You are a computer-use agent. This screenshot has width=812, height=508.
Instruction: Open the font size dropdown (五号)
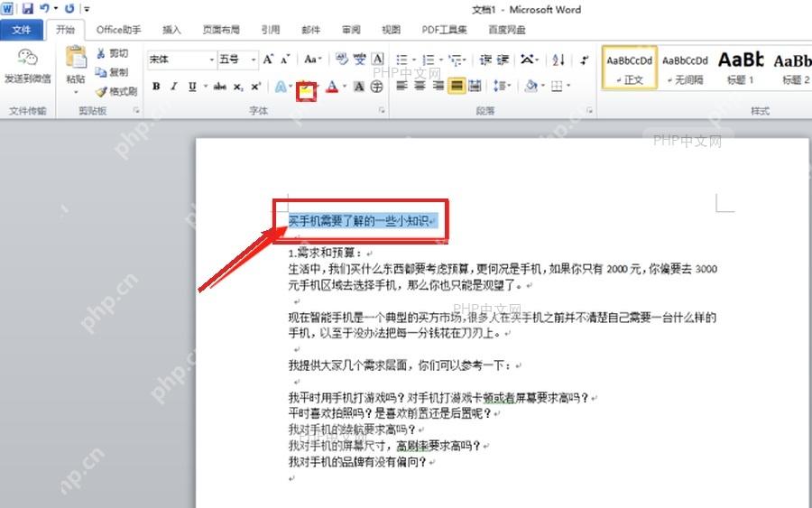(254, 60)
